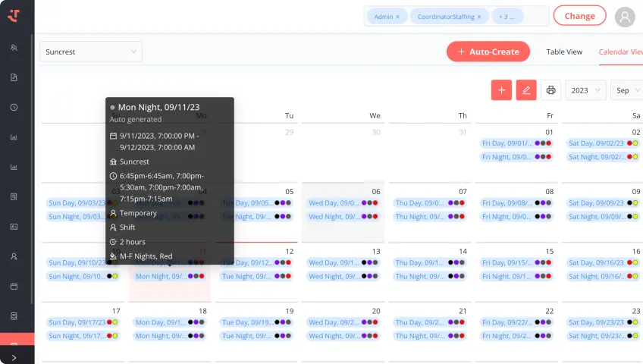Remove the CoordinatorStaffing role tag

coord(479,17)
